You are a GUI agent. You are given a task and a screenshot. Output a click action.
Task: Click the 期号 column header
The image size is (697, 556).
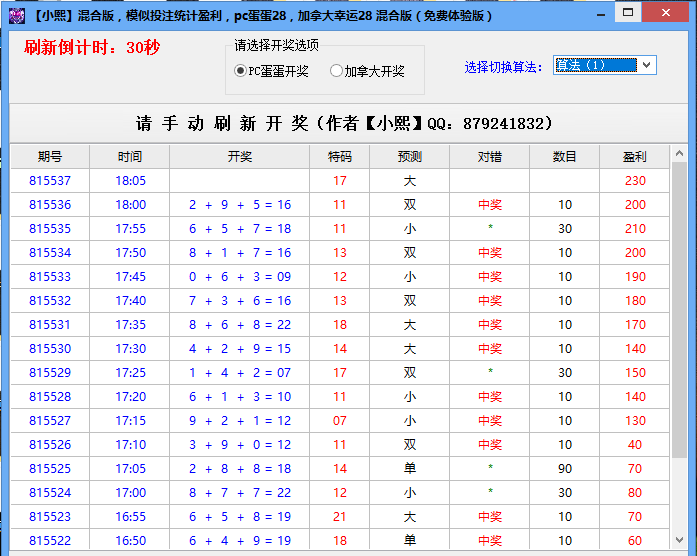click(x=50, y=156)
